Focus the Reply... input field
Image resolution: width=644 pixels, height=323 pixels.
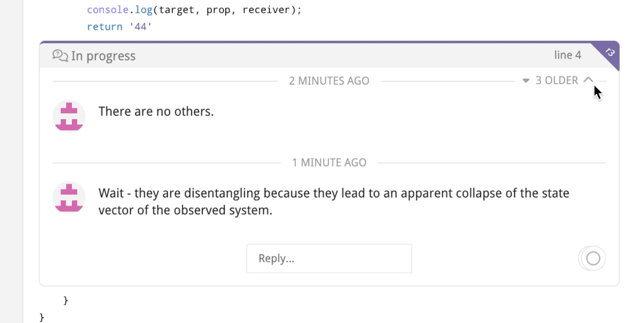point(329,259)
